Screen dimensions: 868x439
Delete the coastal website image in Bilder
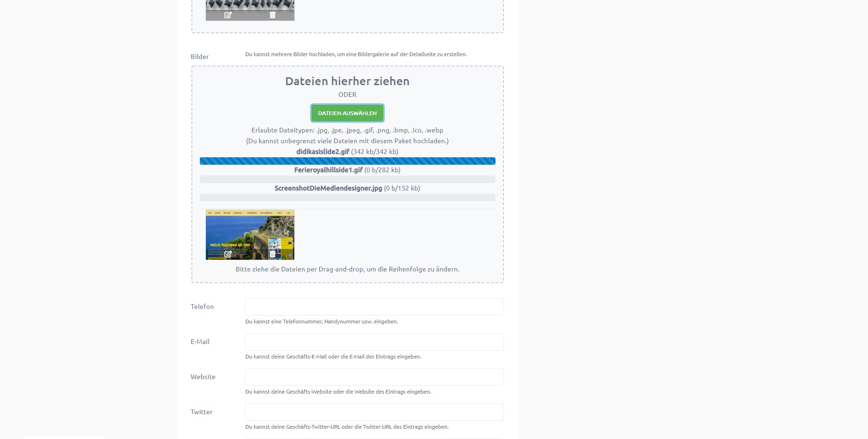click(x=272, y=254)
